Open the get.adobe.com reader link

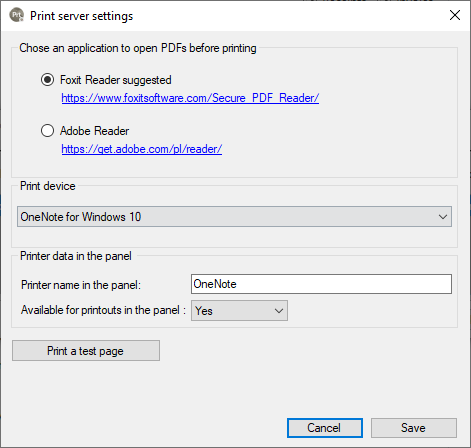142,149
